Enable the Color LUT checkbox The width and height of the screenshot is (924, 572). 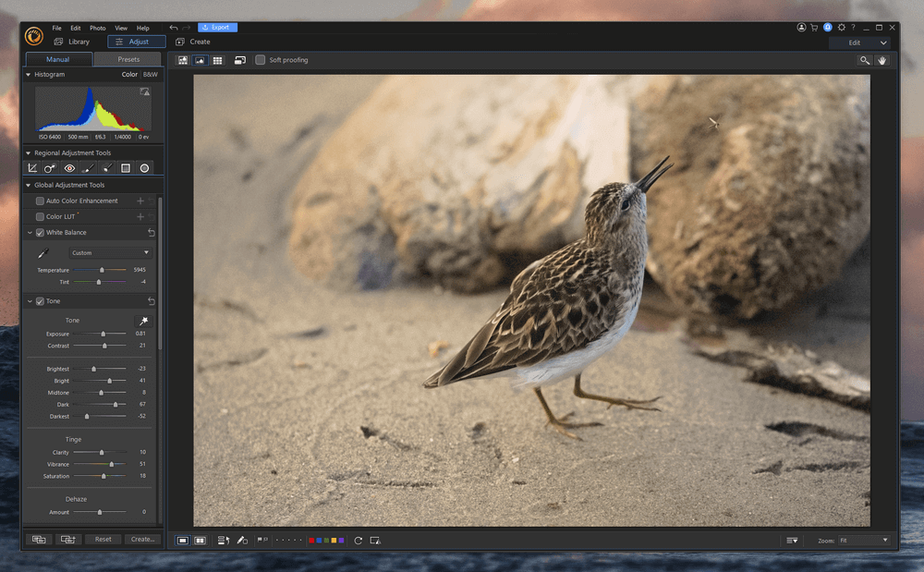(40, 216)
